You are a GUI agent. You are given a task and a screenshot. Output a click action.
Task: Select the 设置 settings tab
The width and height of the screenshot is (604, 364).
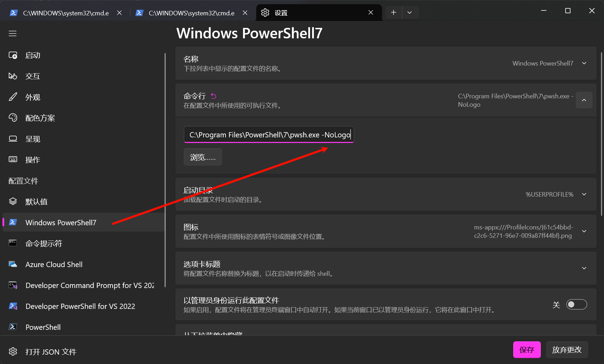[318, 13]
